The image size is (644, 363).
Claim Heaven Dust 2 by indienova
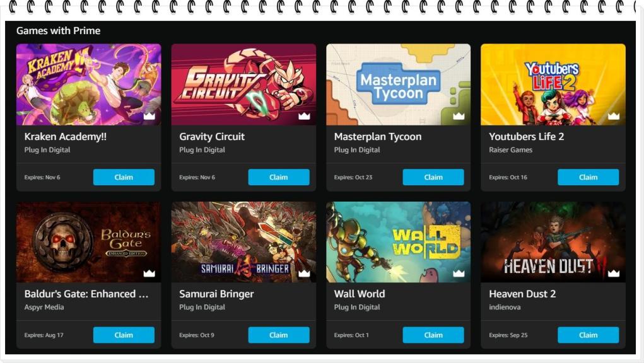(588, 335)
